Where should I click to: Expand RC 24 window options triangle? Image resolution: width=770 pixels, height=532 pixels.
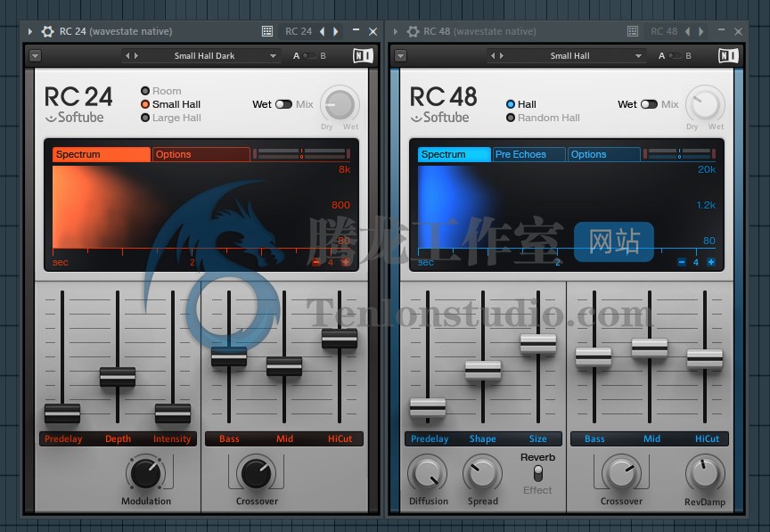tap(30, 31)
